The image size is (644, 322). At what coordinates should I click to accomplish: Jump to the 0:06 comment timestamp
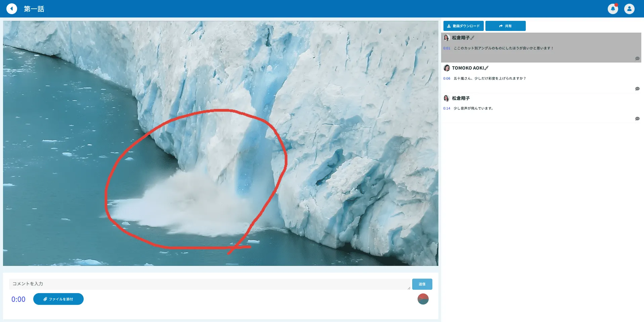click(446, 78)
